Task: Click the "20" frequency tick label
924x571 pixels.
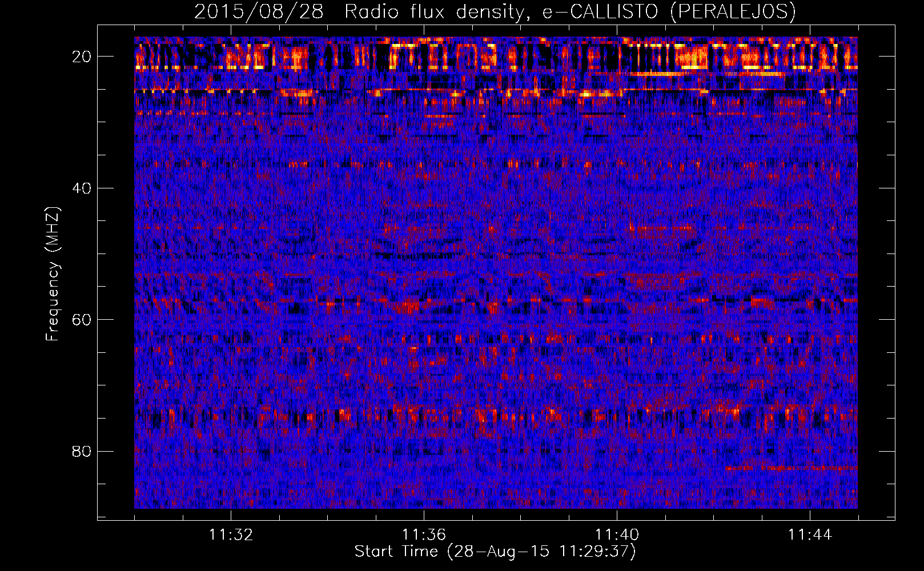Action: point(82,57)
